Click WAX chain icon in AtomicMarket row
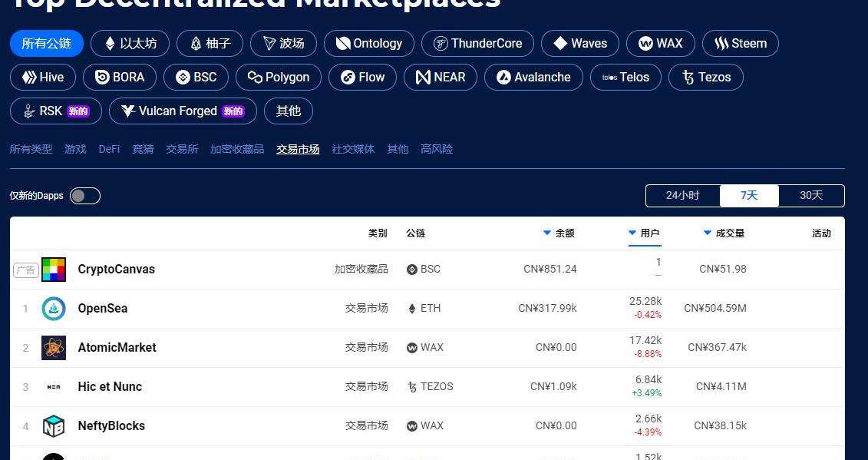Viewport: 868px width, 460px height. click(x=412, y=348)
